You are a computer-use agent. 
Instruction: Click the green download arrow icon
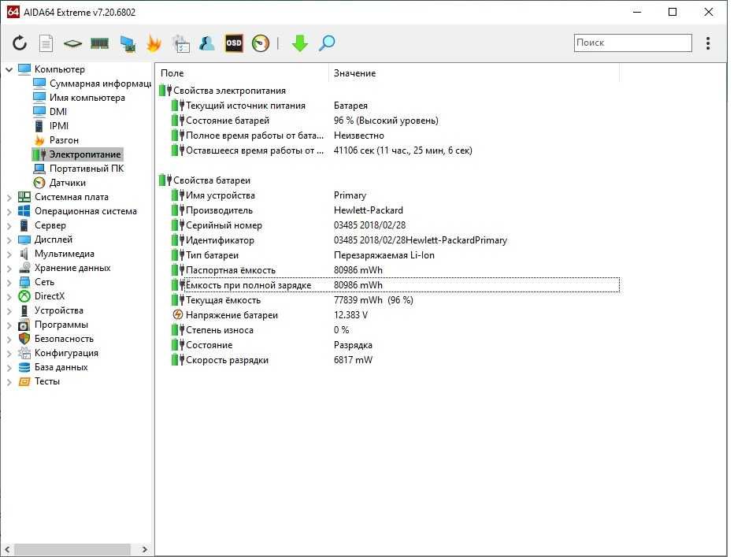(300, 43)
